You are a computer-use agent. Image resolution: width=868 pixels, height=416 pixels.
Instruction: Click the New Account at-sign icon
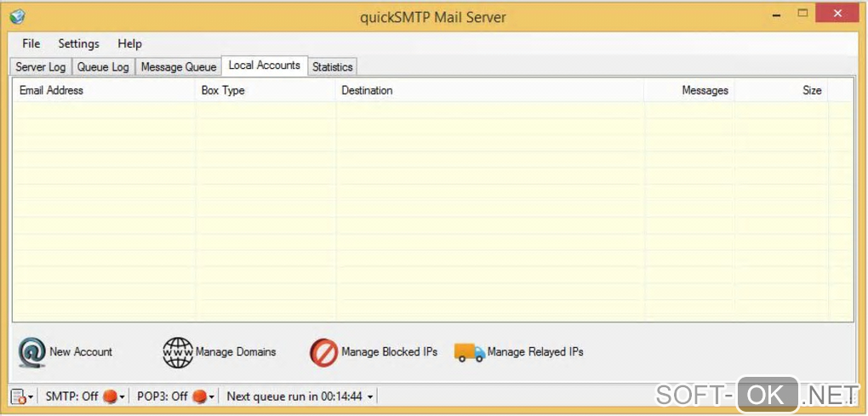tap(31, 352)
